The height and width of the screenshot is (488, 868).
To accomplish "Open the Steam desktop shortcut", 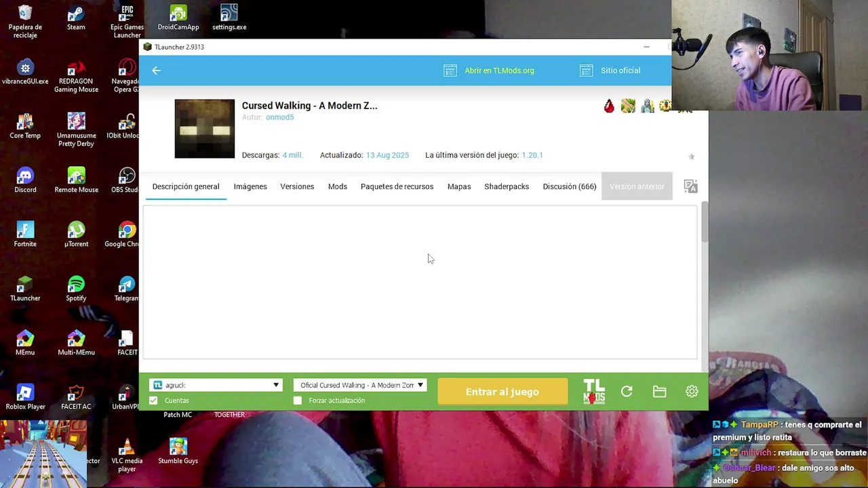I will [x=76, y=18].
